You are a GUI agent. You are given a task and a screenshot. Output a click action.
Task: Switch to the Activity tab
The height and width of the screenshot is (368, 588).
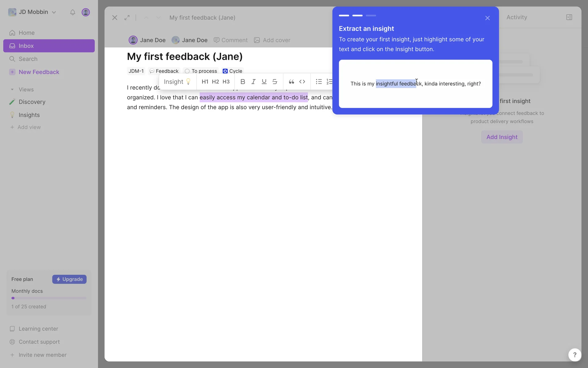pos(517,17)
